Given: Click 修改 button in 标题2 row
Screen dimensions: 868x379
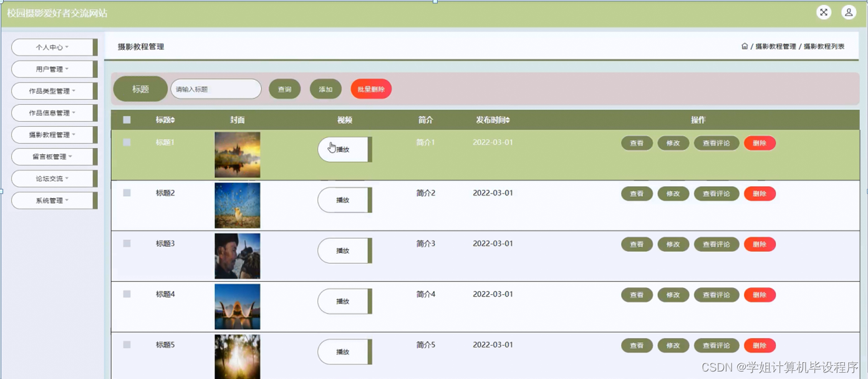Looking at the screenshot, I should (x=673, y=194).
